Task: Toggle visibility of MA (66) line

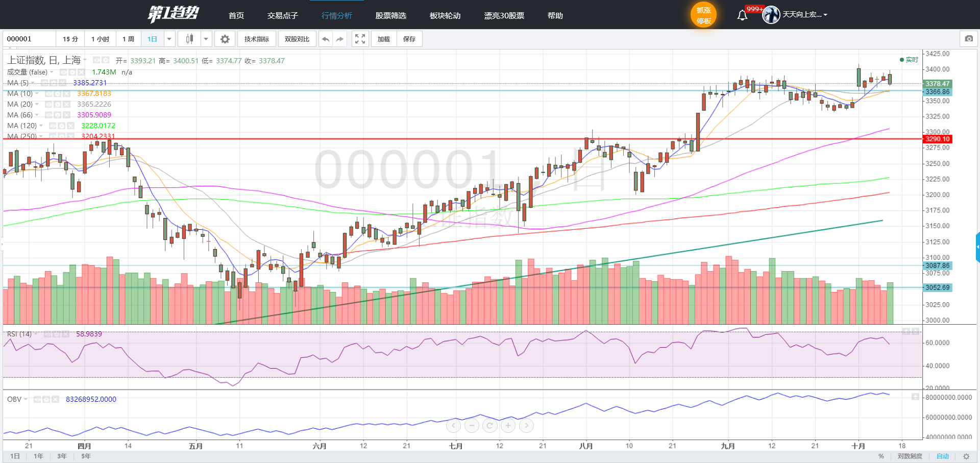Action: click(x=49, y=115)
